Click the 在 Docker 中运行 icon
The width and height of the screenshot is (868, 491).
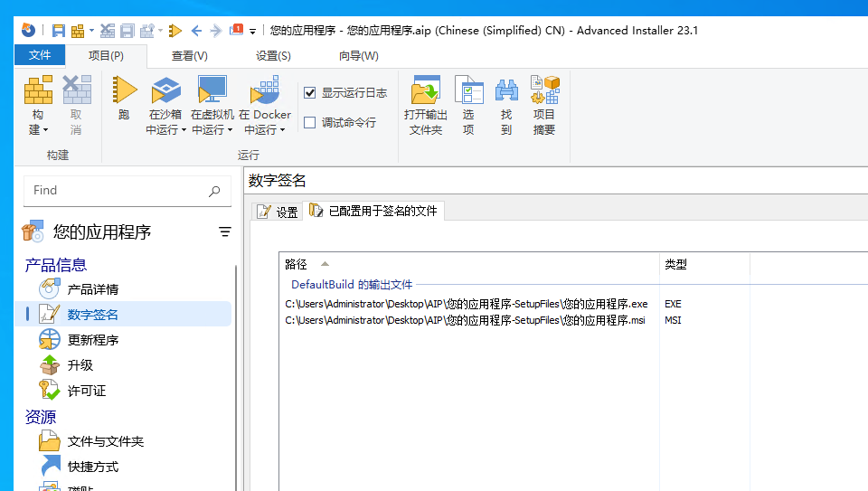pyautogui.click(x=265, y=90)
